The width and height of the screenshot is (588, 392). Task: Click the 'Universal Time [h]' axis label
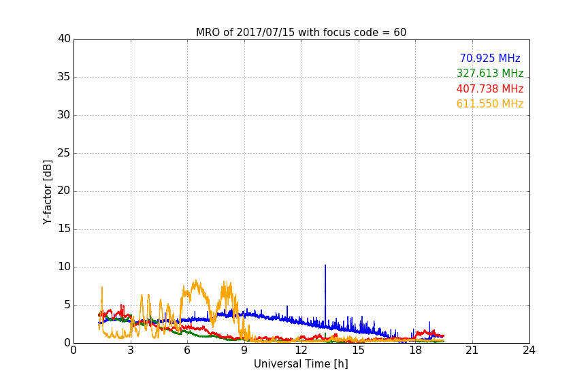coord(301,364)
